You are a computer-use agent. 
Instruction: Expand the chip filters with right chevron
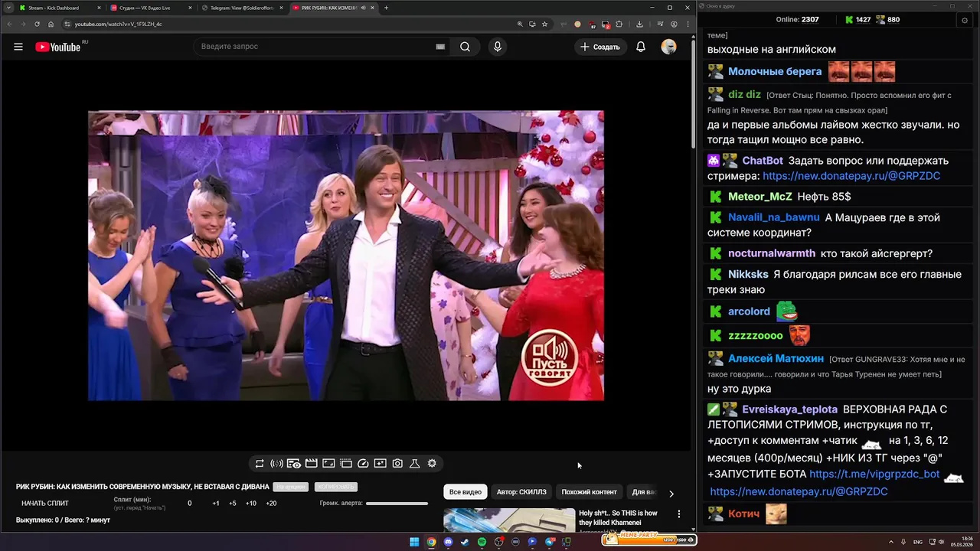[671, 494]
